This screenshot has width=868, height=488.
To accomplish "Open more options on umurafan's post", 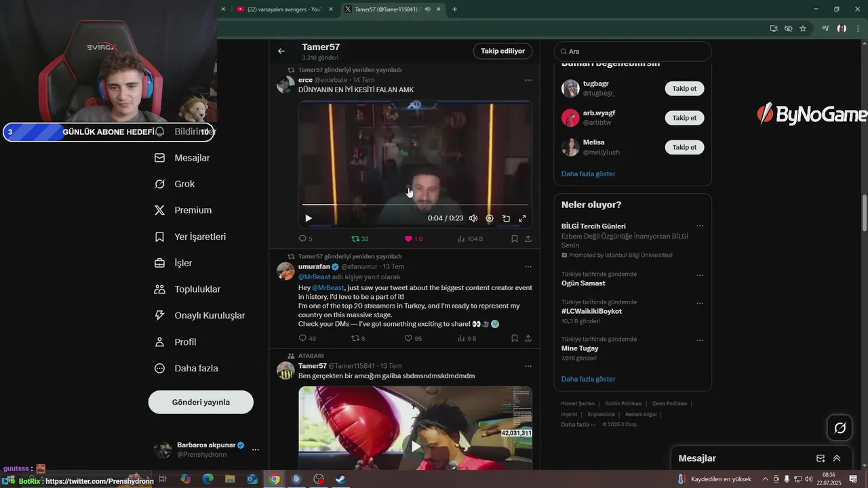I will point(528,266).
